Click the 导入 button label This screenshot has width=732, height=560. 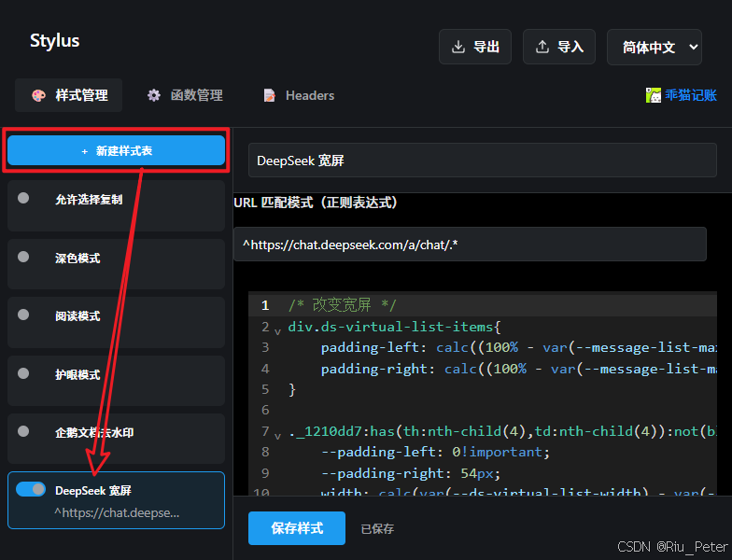[570, 47]
